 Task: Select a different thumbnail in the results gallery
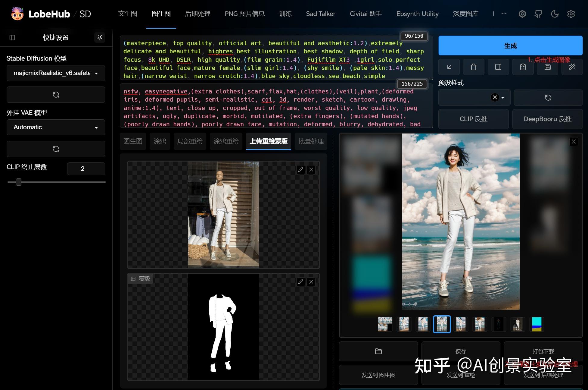pos(404,324)
